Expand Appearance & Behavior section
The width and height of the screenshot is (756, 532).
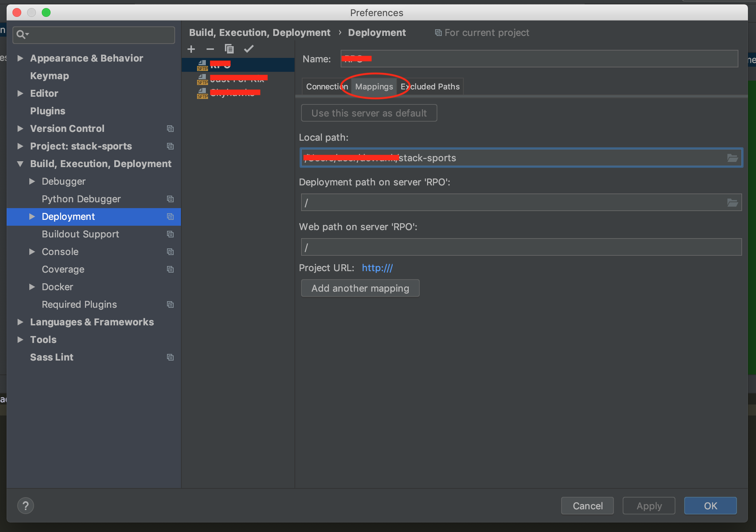(x=21, y=58)
